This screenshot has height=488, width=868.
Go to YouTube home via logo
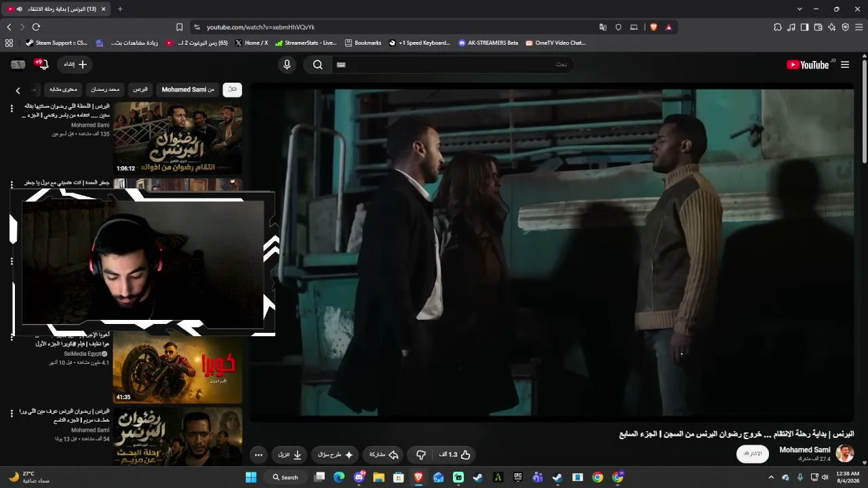pos(808,65)
